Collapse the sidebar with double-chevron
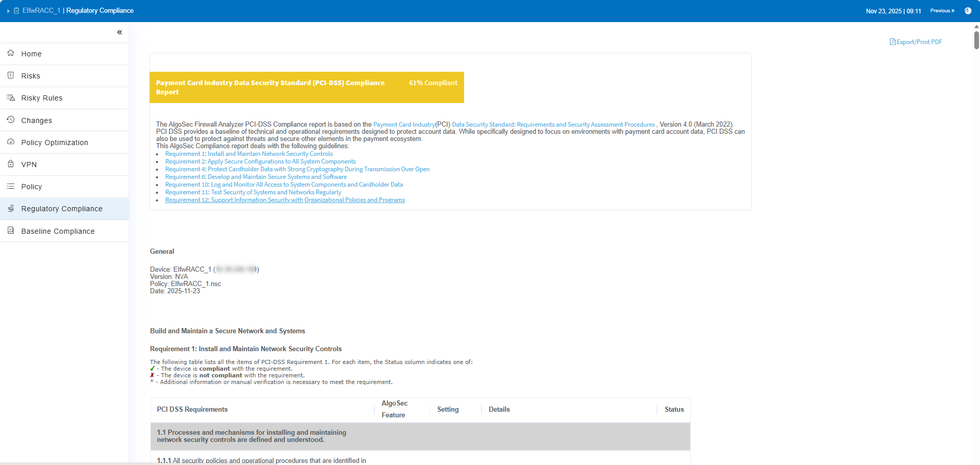980x465 pixels. tap(119, 32)
